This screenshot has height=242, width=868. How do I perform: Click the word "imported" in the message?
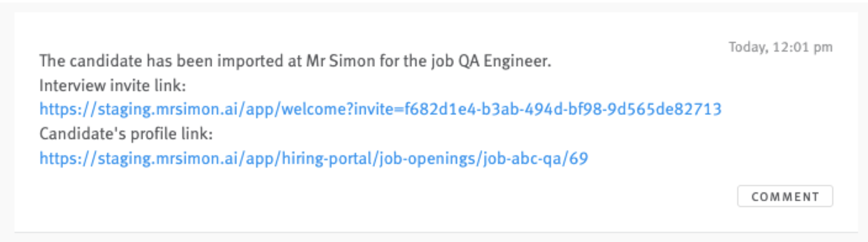point(251,62)
